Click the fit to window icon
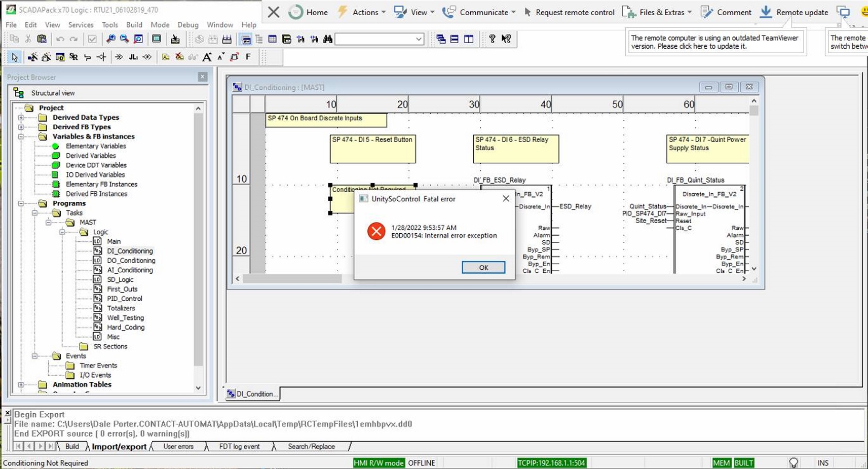868x469 pixels. (x=157, y=39)
